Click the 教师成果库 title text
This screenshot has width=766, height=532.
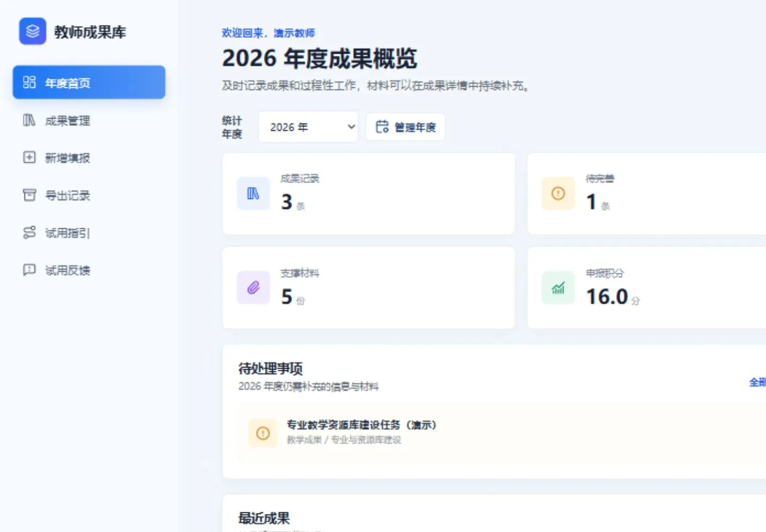pyautogui.click(x=90, y=32)
